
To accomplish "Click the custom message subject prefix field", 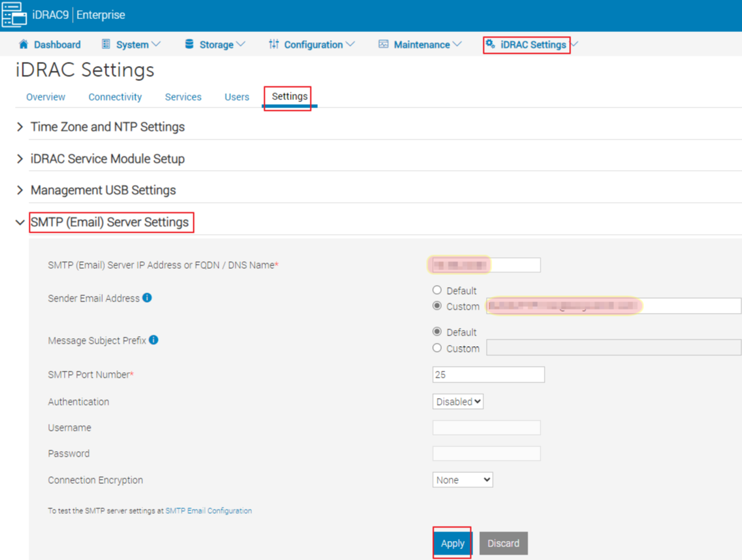I will [x=614, y=347].
